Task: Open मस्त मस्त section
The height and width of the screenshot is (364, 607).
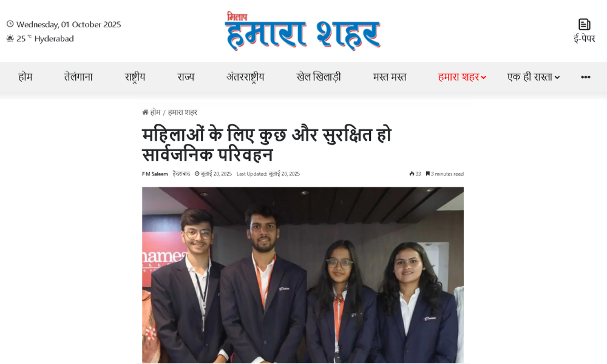Action: point(390,77)
